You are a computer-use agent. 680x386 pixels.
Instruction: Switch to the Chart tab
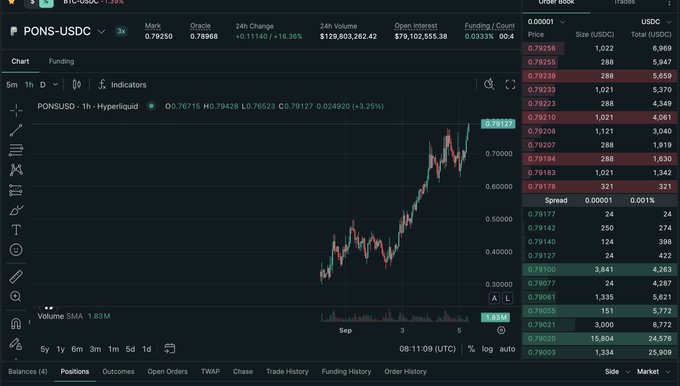20,61
